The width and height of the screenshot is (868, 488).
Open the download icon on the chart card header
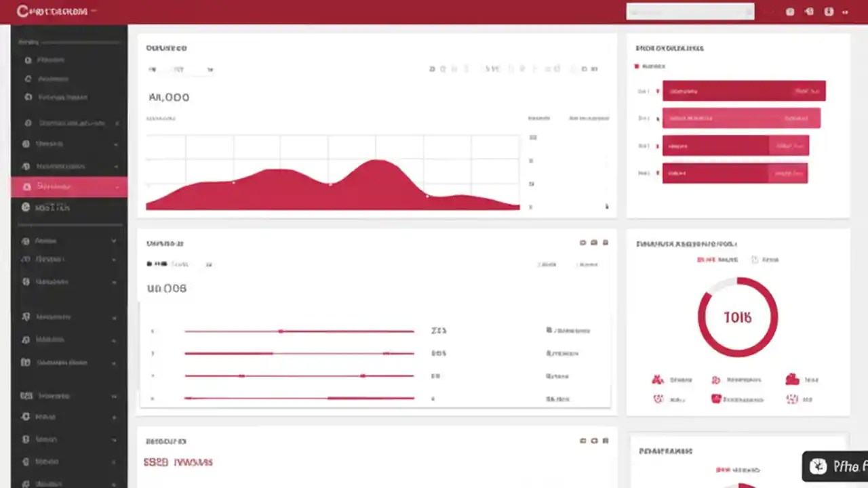pyautogui.click(x=594, y=68)
